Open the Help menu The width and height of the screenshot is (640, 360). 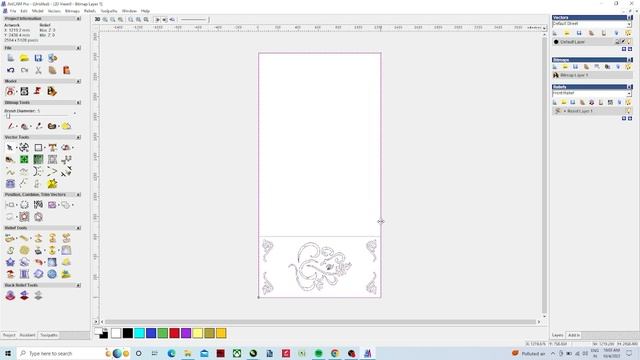pos(145,11)
